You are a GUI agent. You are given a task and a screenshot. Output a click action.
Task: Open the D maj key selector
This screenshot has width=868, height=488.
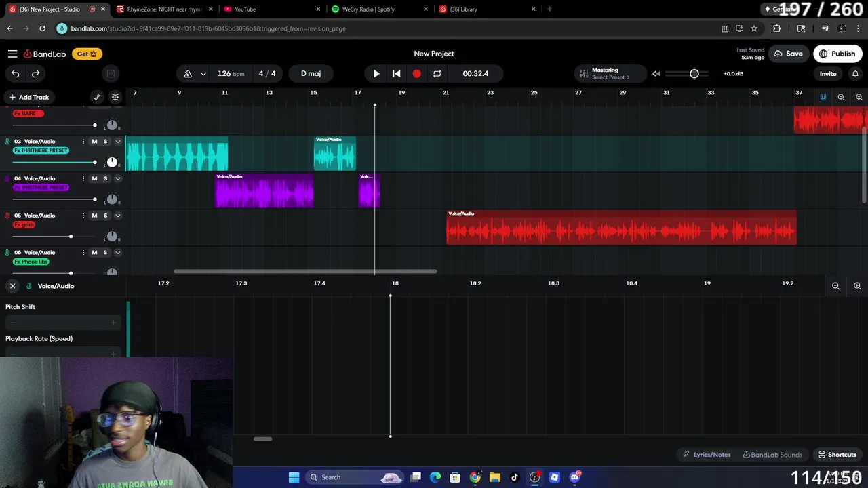pyautogui.click(x=311, y=73)
